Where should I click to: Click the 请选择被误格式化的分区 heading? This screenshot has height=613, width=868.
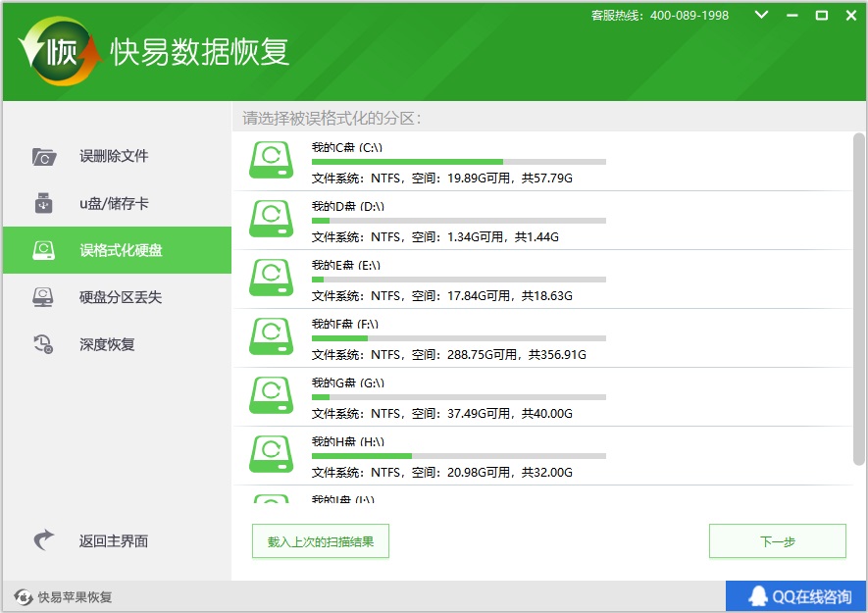(x=332, y=118)
